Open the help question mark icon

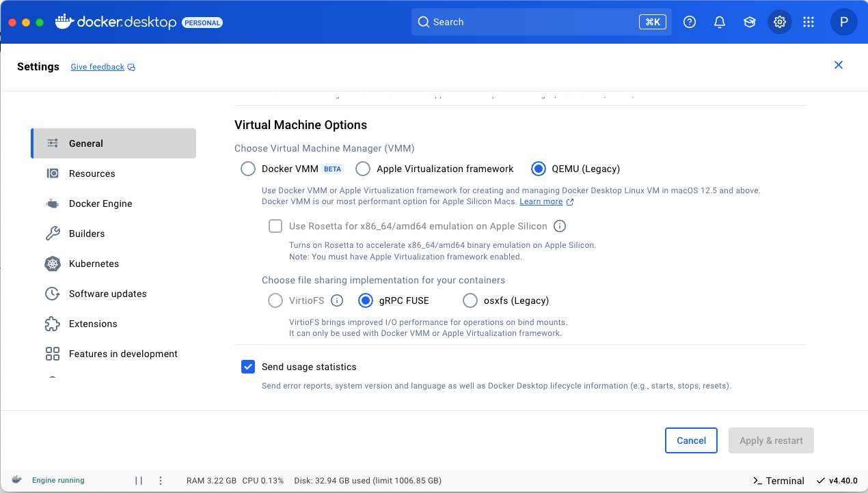pyautogui.click(x=690, y=22)
